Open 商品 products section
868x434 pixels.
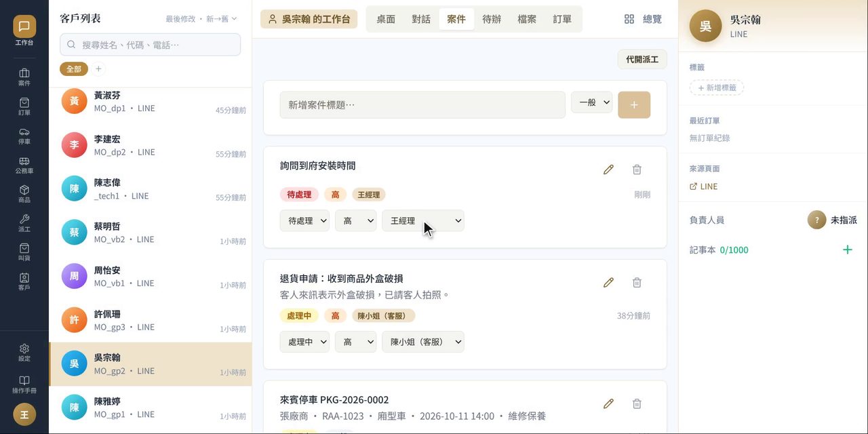pyautogui.click(x=24, y=194)
